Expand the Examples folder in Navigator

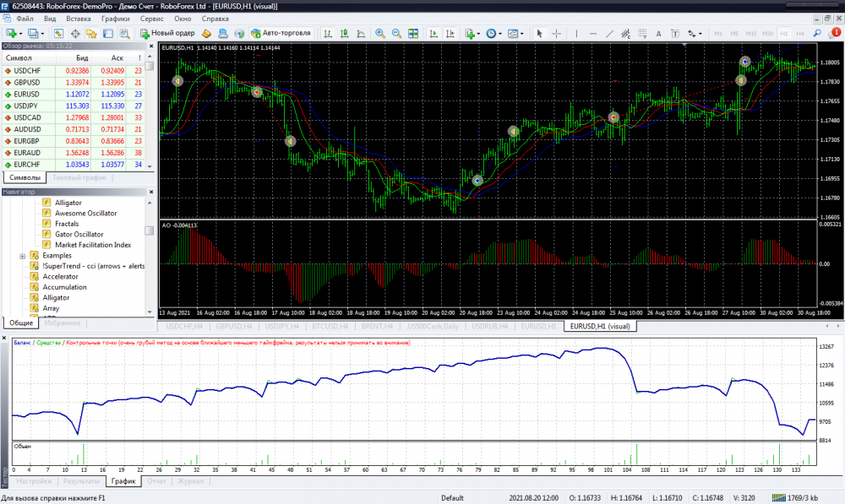click(22, 256)
